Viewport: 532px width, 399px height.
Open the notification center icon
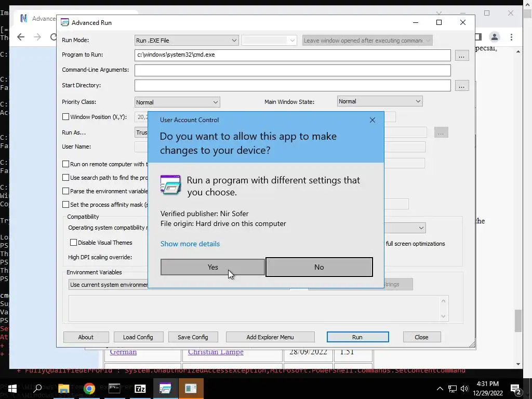[516, 389]
